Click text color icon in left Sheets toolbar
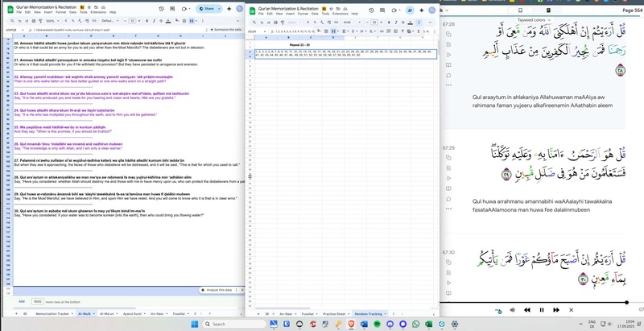The width and height of the screenshot is (644, 331). pos(170,21)
